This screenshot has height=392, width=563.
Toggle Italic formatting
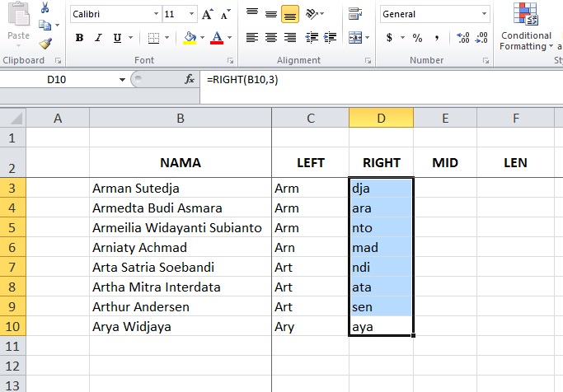coord(99,38)
